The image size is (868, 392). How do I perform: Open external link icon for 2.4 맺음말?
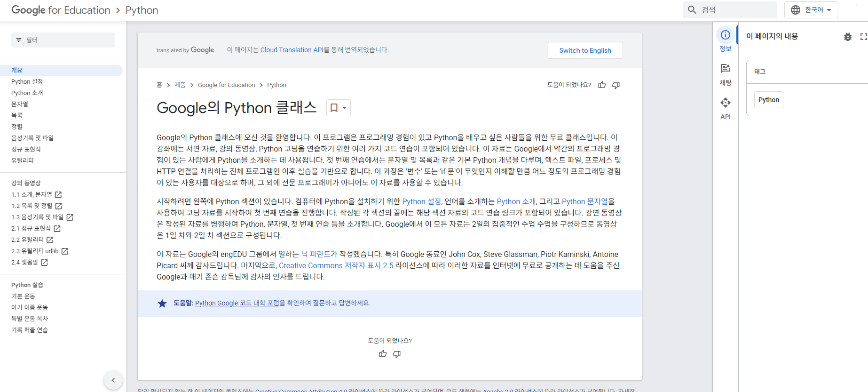pyautogui.click(x=45, y=263)
